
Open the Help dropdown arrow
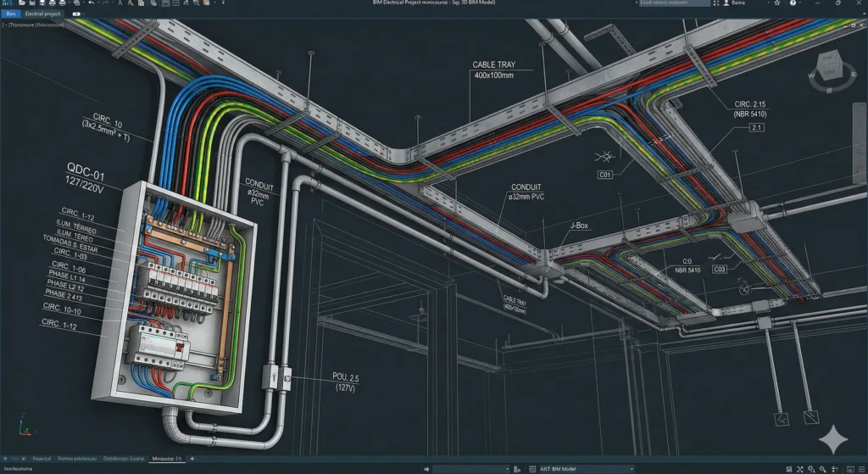802,3
